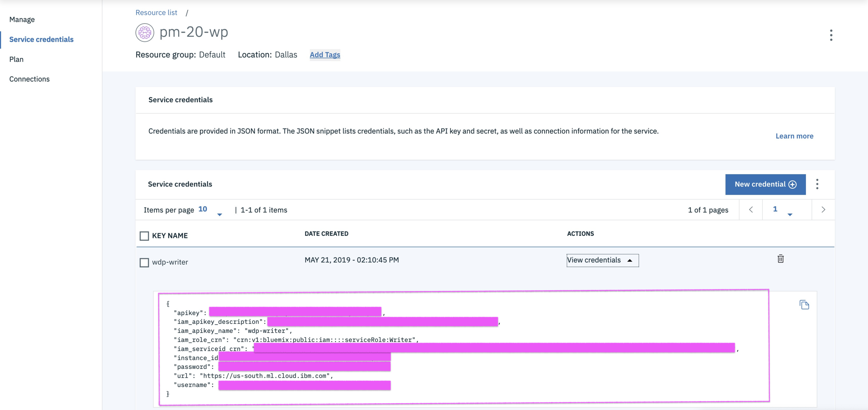Open the Items per page dropdown
The image size is (868, 410).
point(210,210)
